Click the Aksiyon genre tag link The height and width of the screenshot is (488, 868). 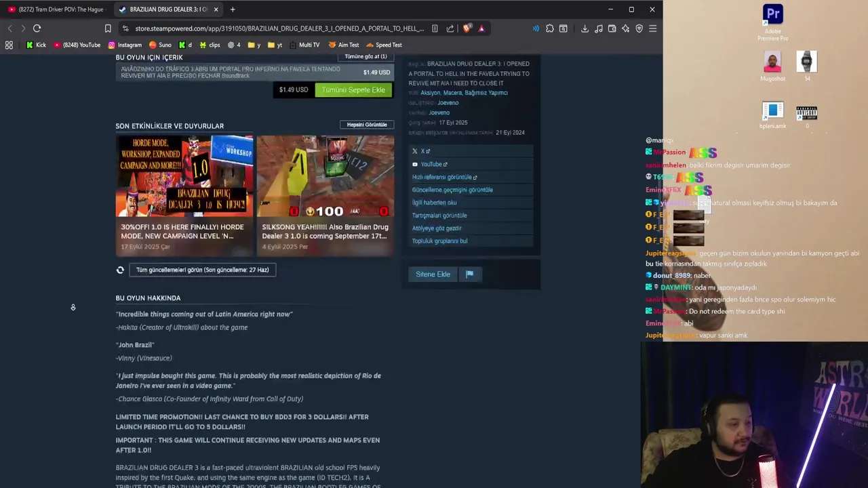click(x=430, y=93)
